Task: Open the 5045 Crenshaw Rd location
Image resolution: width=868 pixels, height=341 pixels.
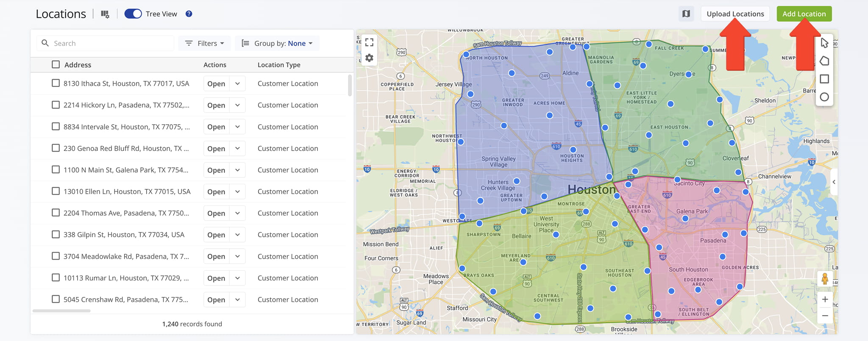Action: (216, 299)
